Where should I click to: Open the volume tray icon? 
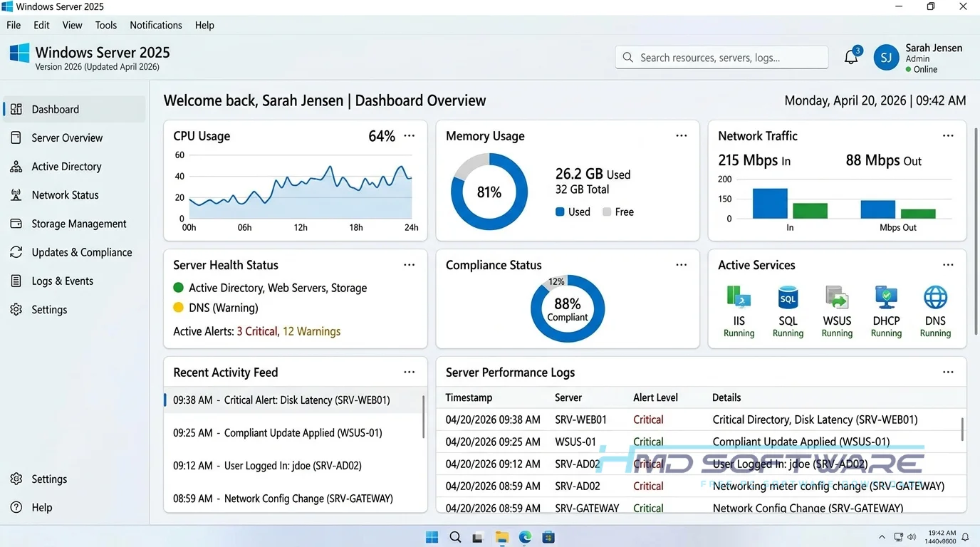coord(912,537)
